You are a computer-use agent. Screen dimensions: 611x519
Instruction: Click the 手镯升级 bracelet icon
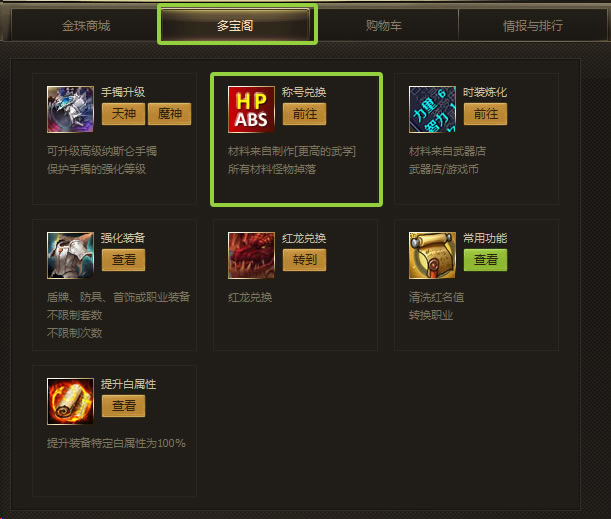(70, 109)
